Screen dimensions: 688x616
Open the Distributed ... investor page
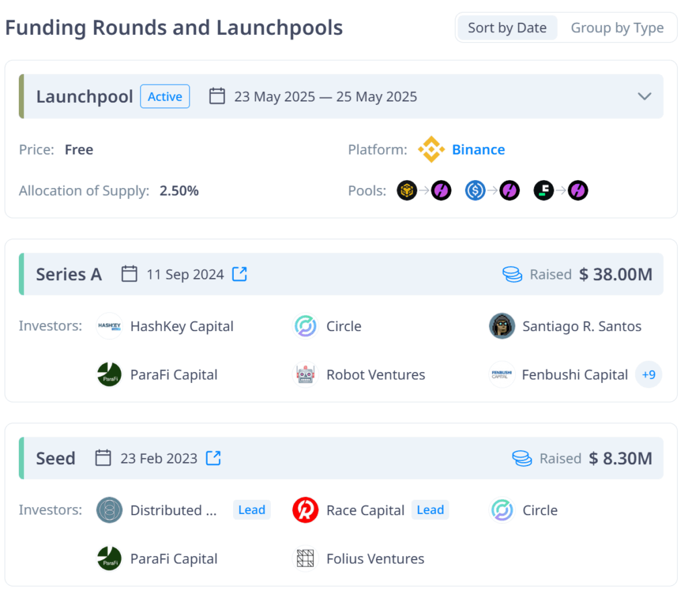173,510
